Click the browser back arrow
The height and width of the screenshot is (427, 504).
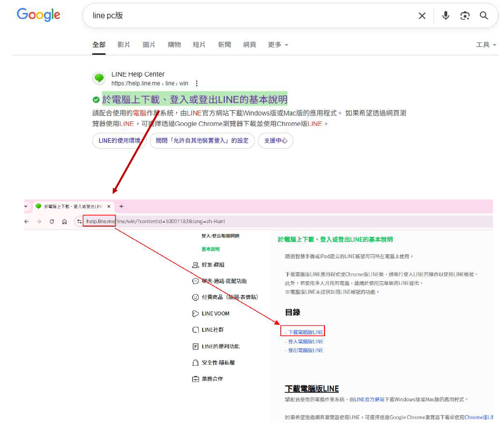pos(27,222)
